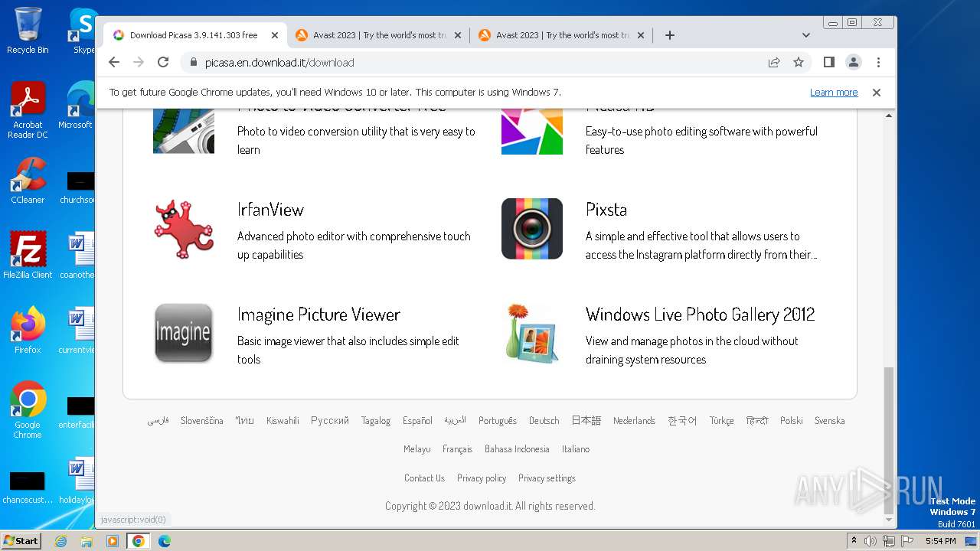
Task: Switch language to Español
Action: click(417, 421)
